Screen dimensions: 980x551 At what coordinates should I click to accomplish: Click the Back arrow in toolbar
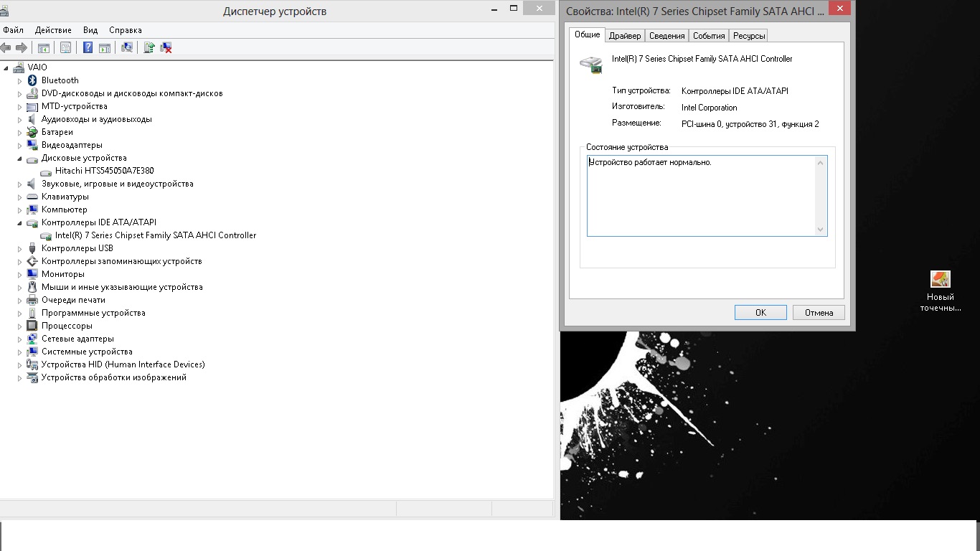coord(6,47)
